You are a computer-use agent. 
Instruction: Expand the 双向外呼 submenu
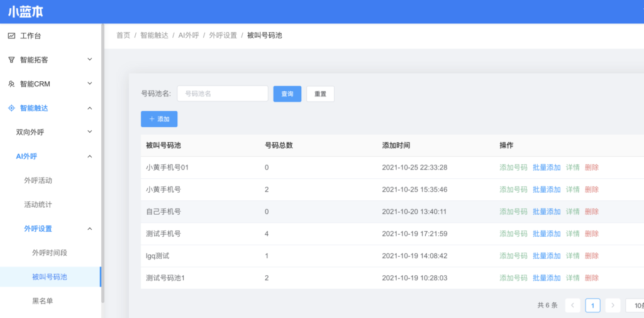89,132
